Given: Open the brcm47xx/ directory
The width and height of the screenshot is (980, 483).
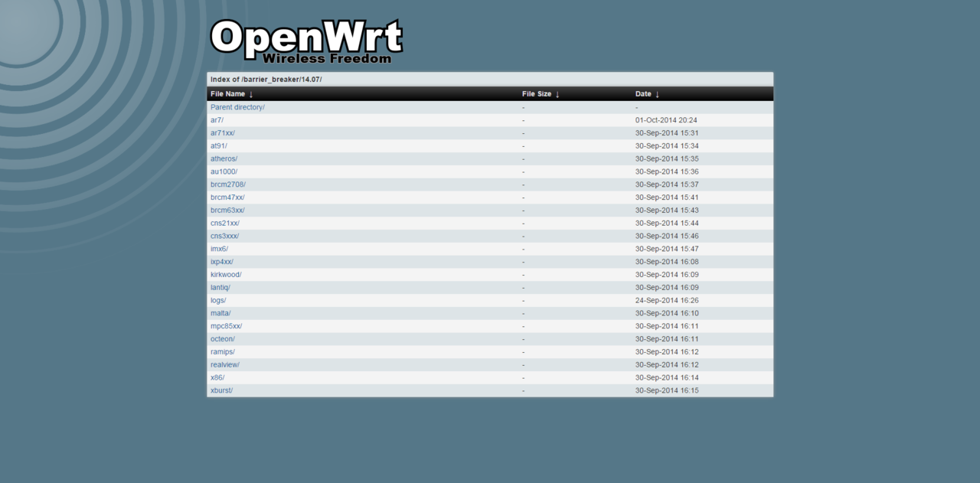Looking at the screenshot, I should 227,197.
